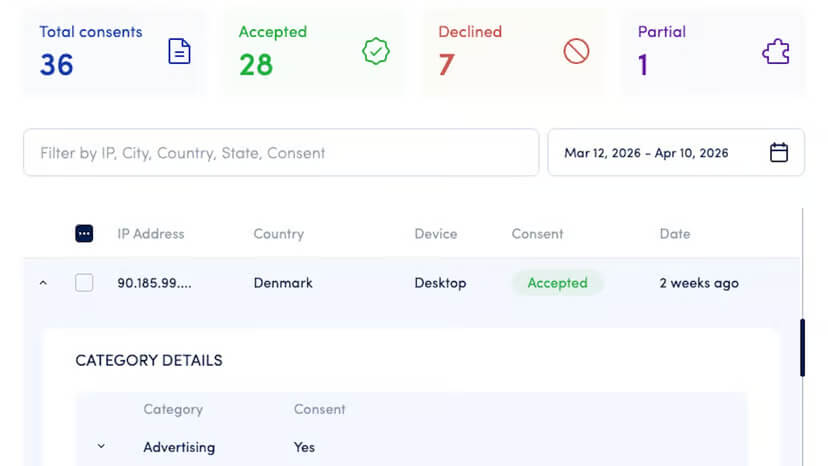This screenshot has width=828, height=466.
Task: Click the Total consents document icon
Action: [x=179, y=51]
